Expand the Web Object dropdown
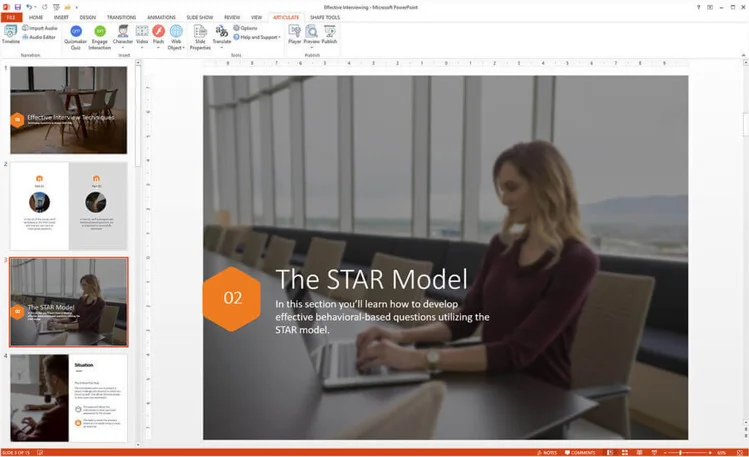The width and height of the screenshot is (749, 457). click(x=176, y=47)
